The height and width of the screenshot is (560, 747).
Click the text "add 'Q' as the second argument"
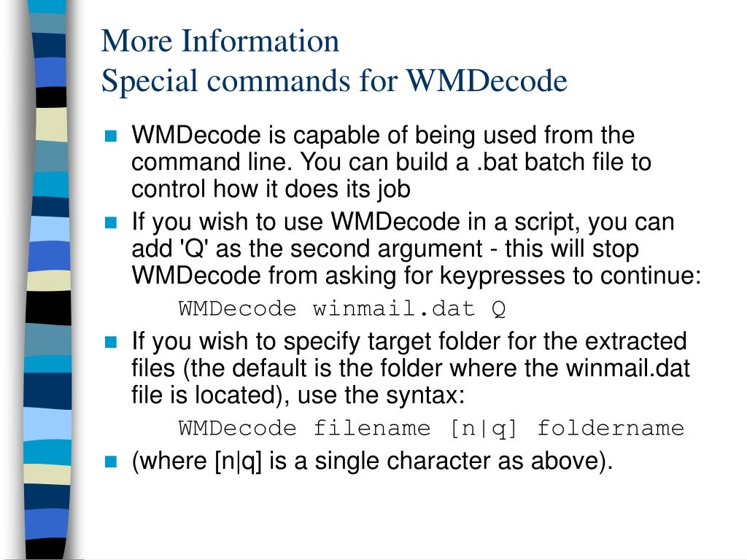tap(307, 249)
